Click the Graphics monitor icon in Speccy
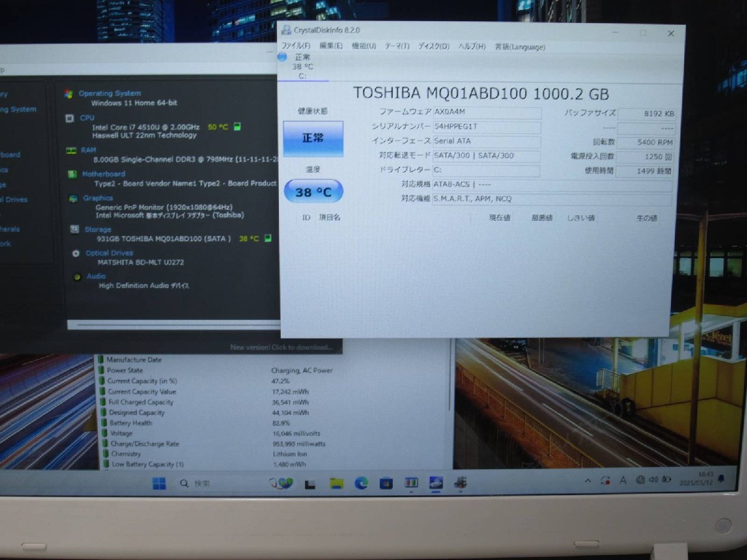This screenshot has width=747, height=560. point(73,198)
